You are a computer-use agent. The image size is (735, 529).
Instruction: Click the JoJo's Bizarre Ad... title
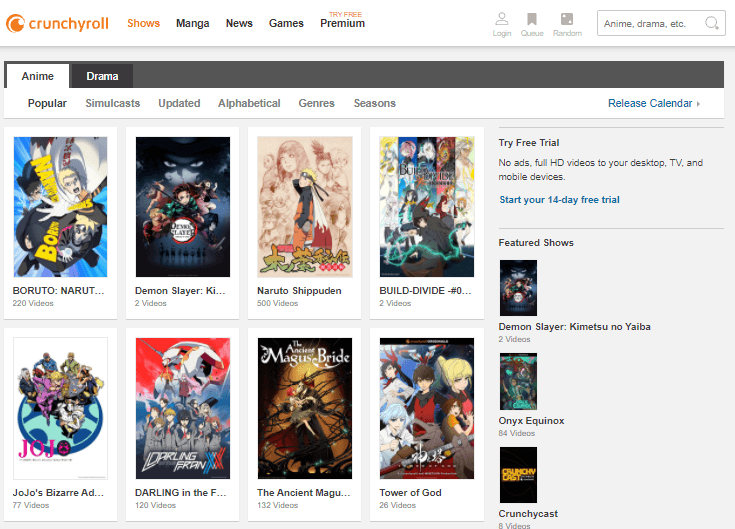tap(58, 492)
